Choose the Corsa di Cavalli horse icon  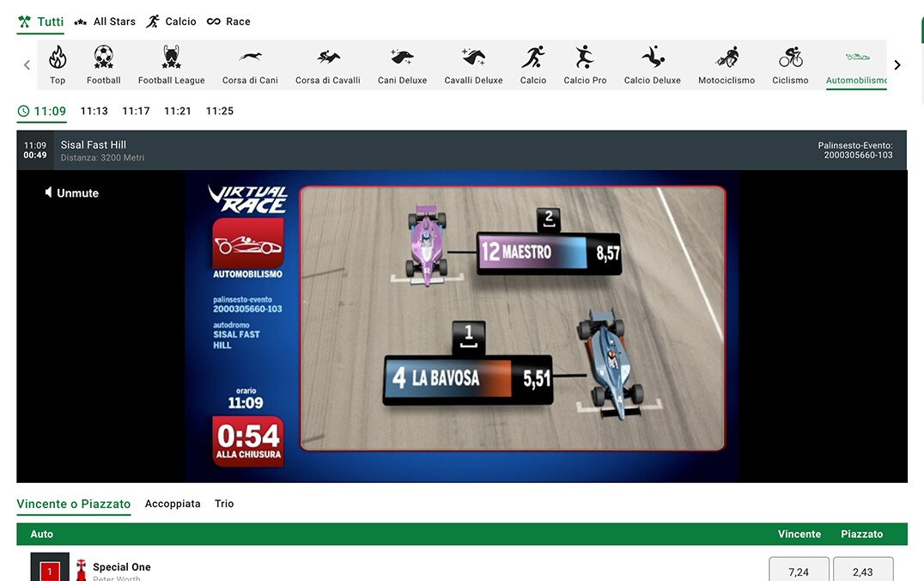point(328,57)
